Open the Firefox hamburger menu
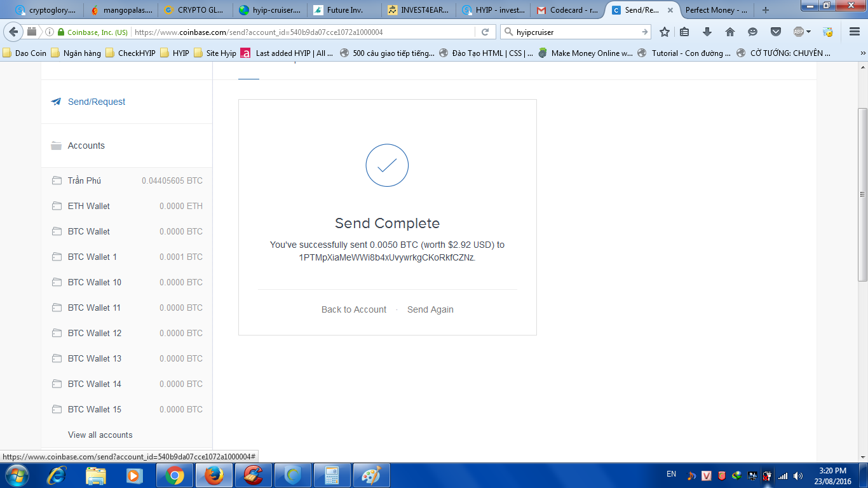 coord(855,32)
